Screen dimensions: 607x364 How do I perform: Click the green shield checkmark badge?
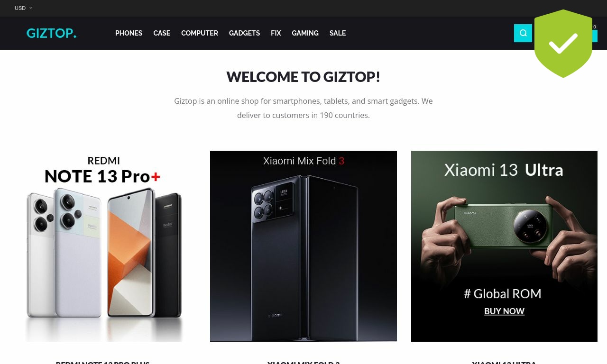[563, 44]
